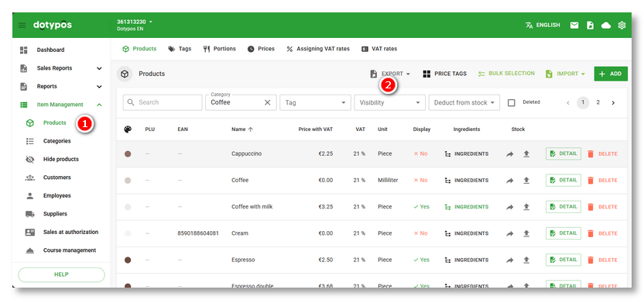This screenshot has width=644, height=300.
Task: Open the Tag filter dropdown
Action: 316,102
